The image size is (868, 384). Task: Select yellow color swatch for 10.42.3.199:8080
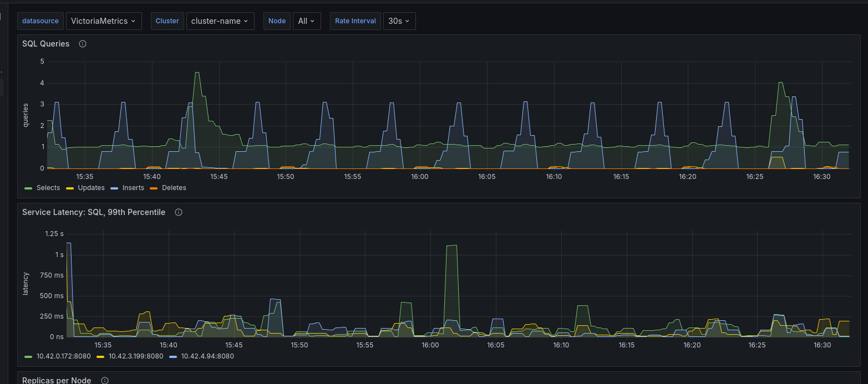101,357
